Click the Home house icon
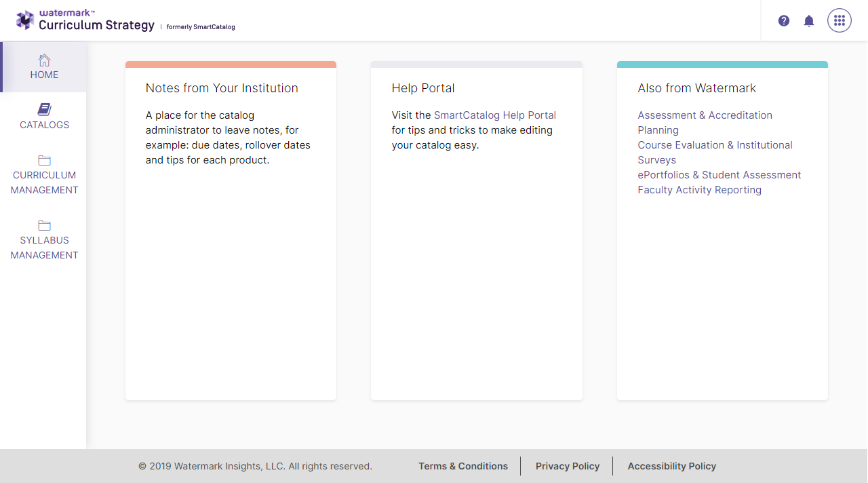The image size is (868, 483). pos(44,60)
